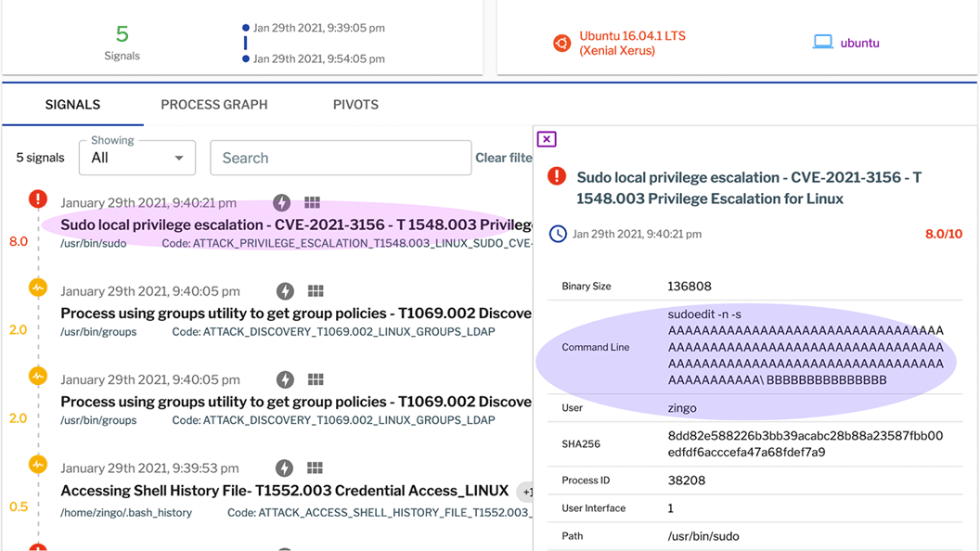Click the orange severity badge on the groups policies signal
The width and height of the screenshot is (980, 551).
click(x=37, y=288)
